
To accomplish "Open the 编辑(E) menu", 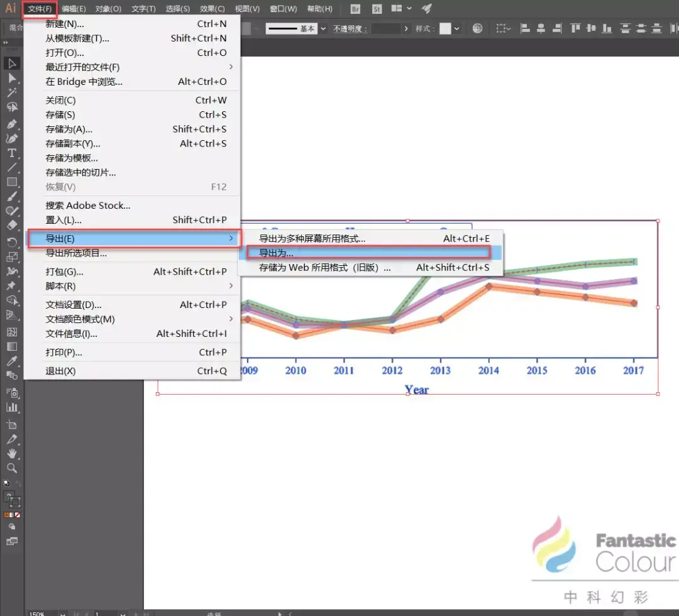I will tap(74, 9).
